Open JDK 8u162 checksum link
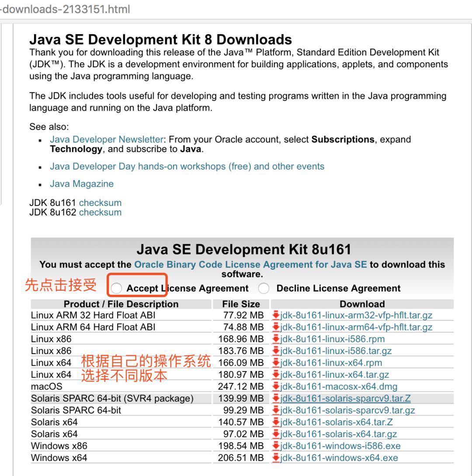 tap(100, 212)
